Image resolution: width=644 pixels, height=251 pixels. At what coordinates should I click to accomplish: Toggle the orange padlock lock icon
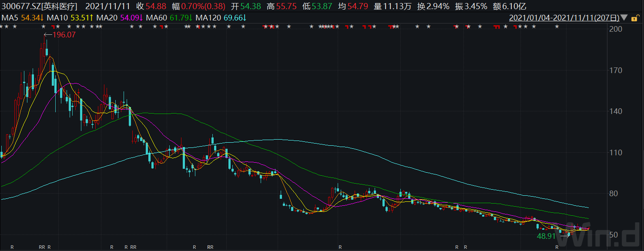click(x=636, y=18)
